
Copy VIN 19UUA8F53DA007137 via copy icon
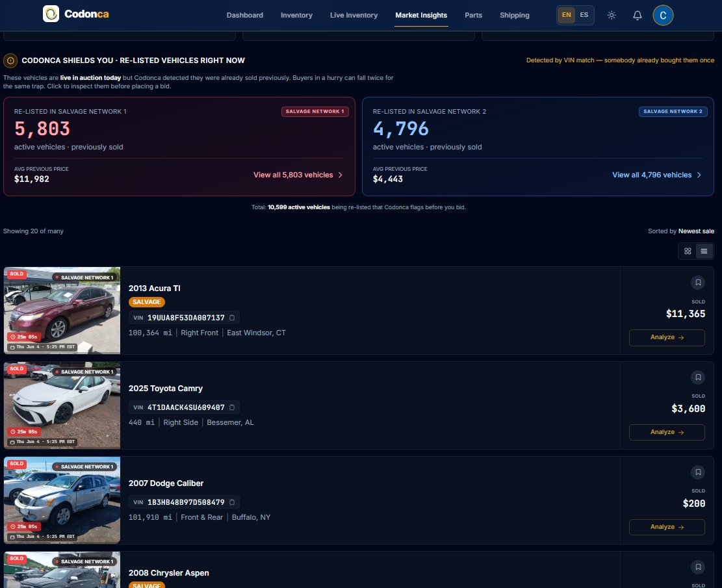232,318
